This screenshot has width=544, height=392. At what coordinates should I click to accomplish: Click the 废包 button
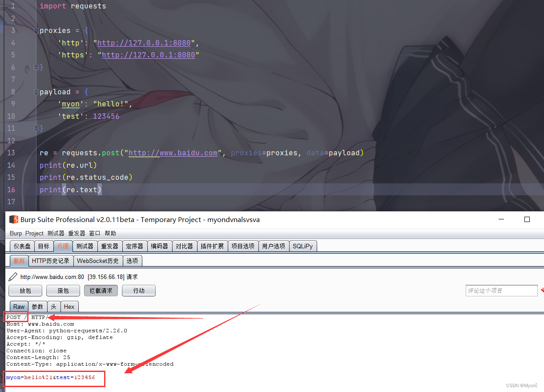[63, 291]
